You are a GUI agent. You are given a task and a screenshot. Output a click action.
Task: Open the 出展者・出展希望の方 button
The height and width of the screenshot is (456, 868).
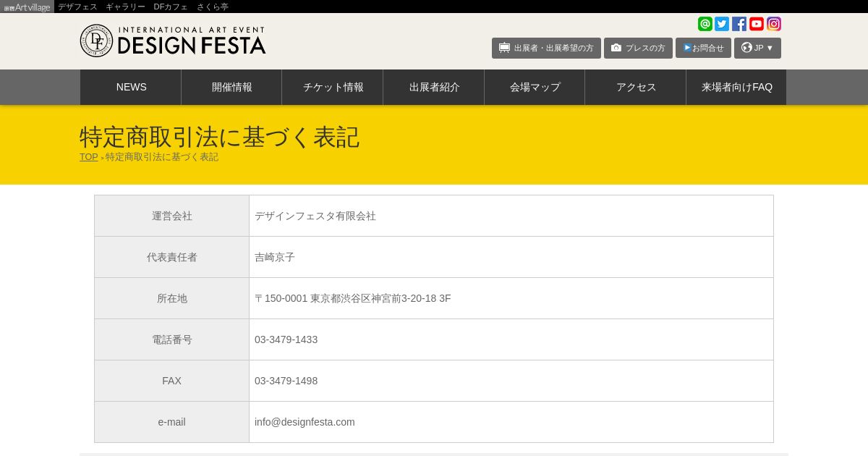[546, 48]
